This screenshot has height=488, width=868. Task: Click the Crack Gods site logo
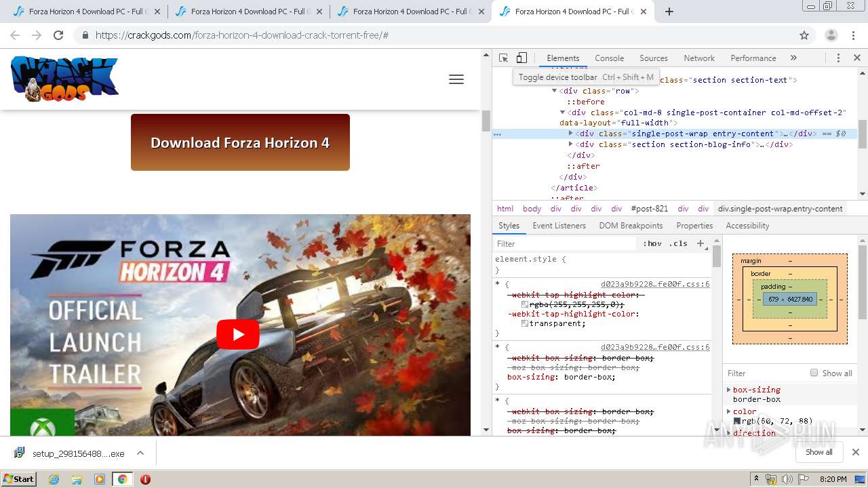click(x=64, y=79)
